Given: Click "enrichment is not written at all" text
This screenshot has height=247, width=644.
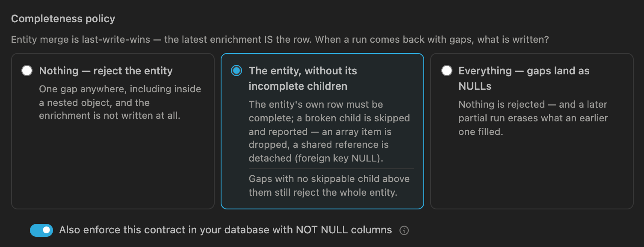Looking at the screenshot, I should click(x=110, y=115).
